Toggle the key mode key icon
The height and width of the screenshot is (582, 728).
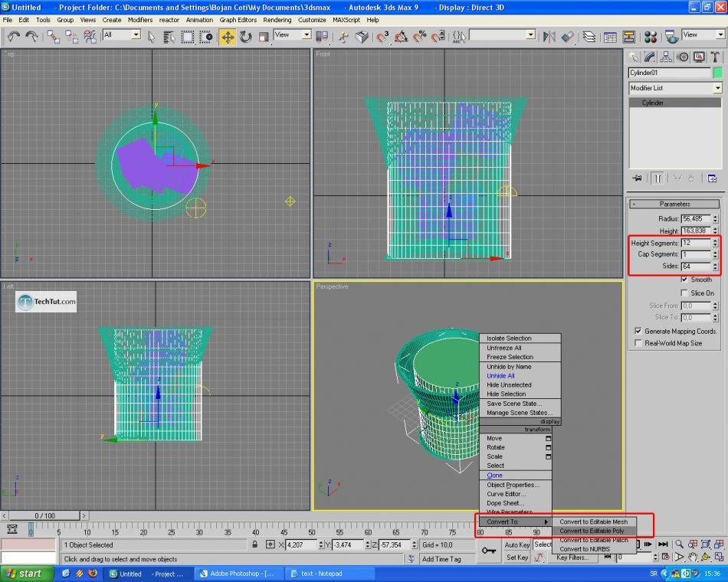click(489, 551)
